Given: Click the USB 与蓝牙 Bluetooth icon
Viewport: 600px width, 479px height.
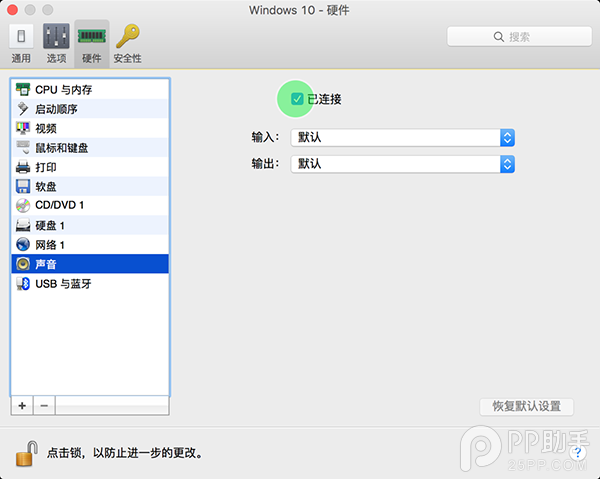Looking at the screenshot, I should 23,283.
